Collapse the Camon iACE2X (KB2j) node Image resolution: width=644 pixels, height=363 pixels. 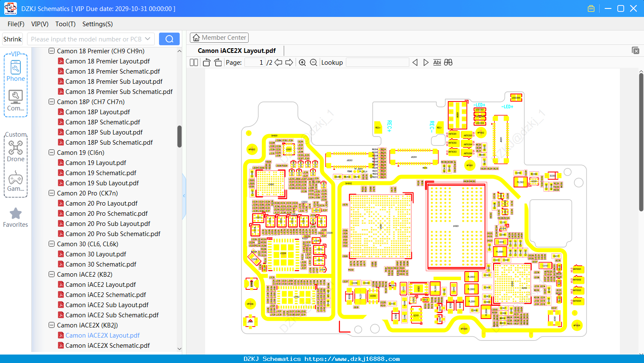click(x=52, y=325)
